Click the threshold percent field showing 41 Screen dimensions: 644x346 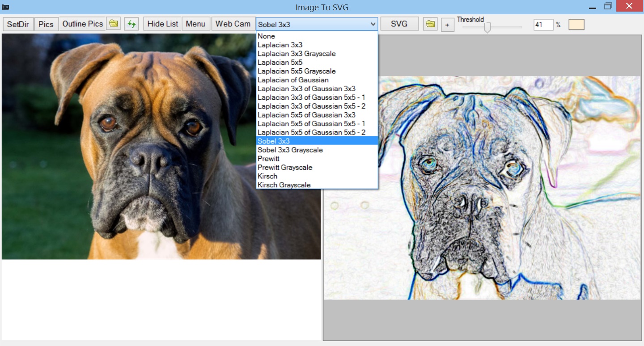(x=543, y=25)
